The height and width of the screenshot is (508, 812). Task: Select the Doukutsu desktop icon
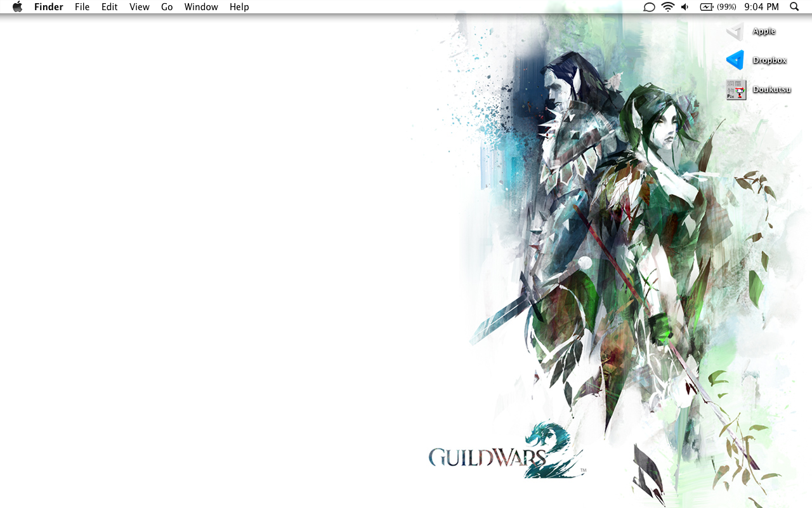click(736, 90)
